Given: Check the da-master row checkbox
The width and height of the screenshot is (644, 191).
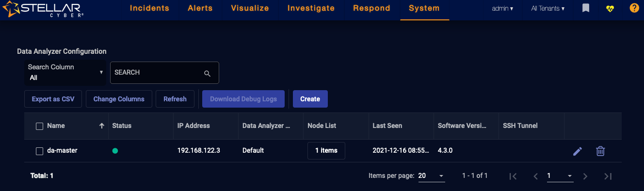Looking at the screenshot, I should point(40,151).
